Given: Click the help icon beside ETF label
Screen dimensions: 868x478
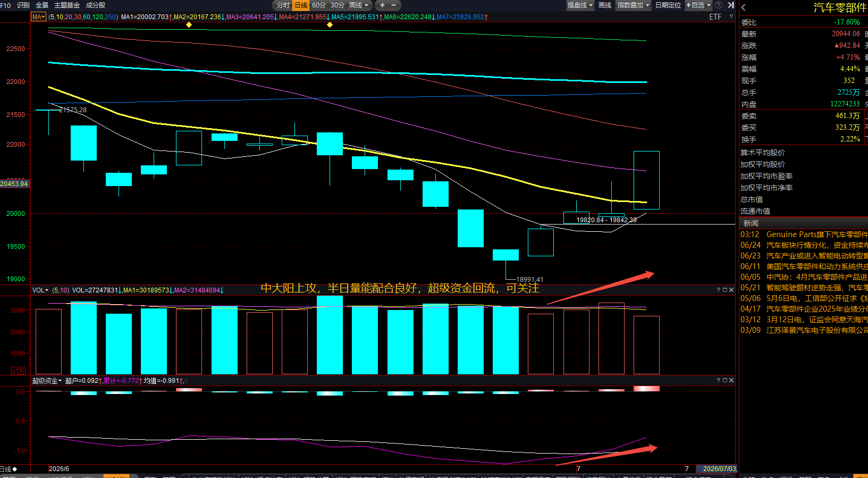Looking at the screenshot, I should coord(731,17).
